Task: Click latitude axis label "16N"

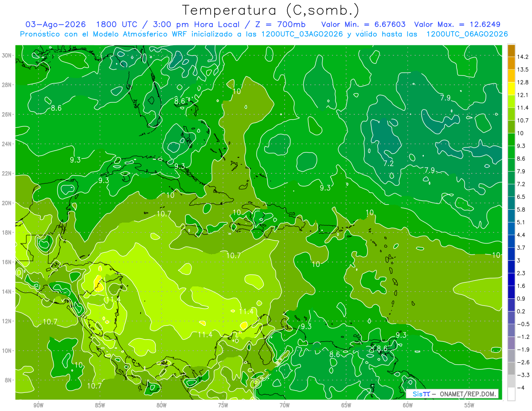Action: tap(7, 262)
